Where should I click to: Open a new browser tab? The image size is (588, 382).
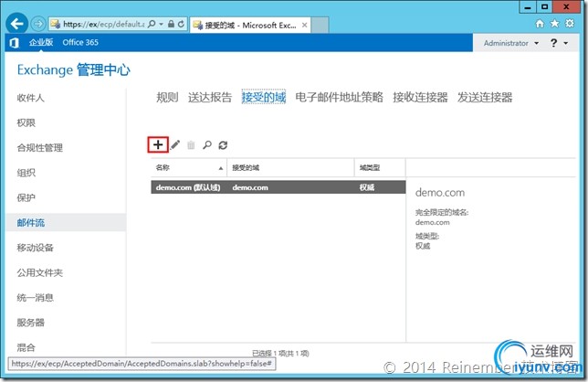320,26
